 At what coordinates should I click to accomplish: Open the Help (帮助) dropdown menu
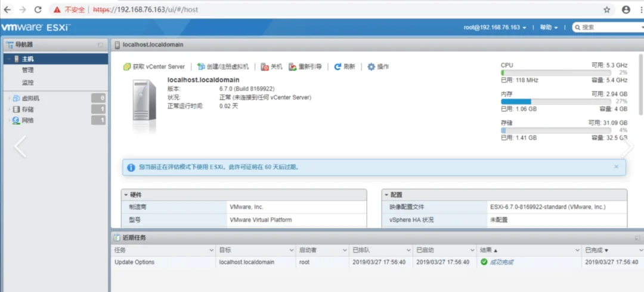pyautogui.click(x=549, y=27)
